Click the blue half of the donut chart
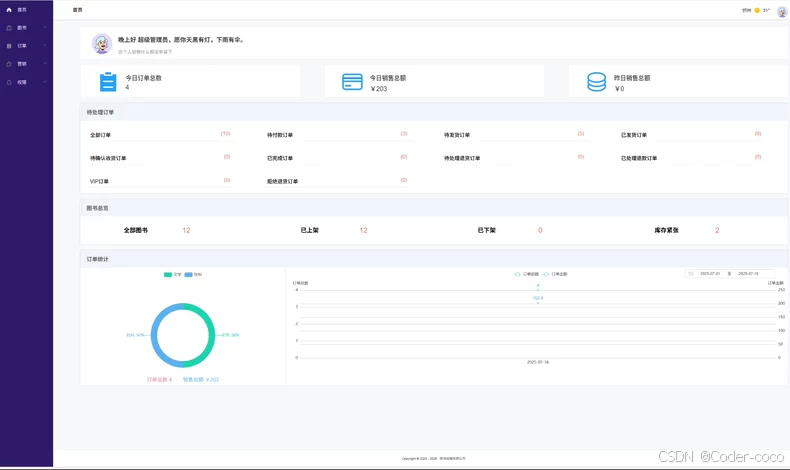790x470 pixels. click(x=154, y=335)
